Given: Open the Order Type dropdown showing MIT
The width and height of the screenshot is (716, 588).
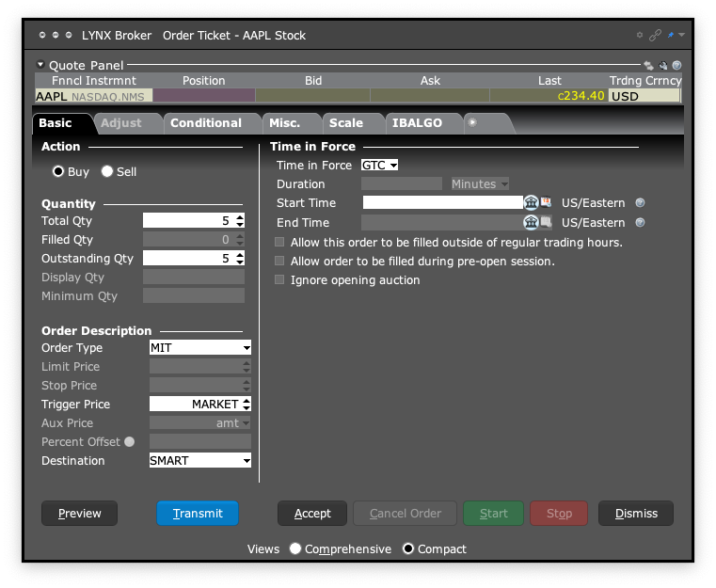Looking at the screenshot, I should coord(200,347).
